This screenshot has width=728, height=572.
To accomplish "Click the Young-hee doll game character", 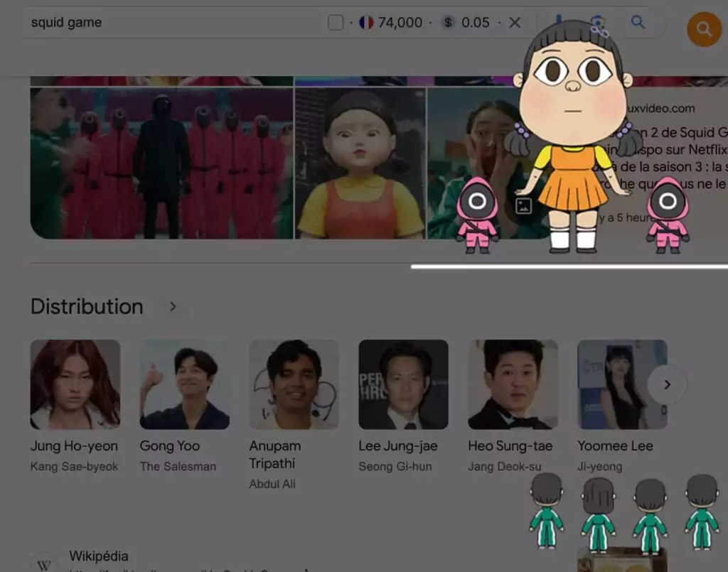I will [574, 135].
